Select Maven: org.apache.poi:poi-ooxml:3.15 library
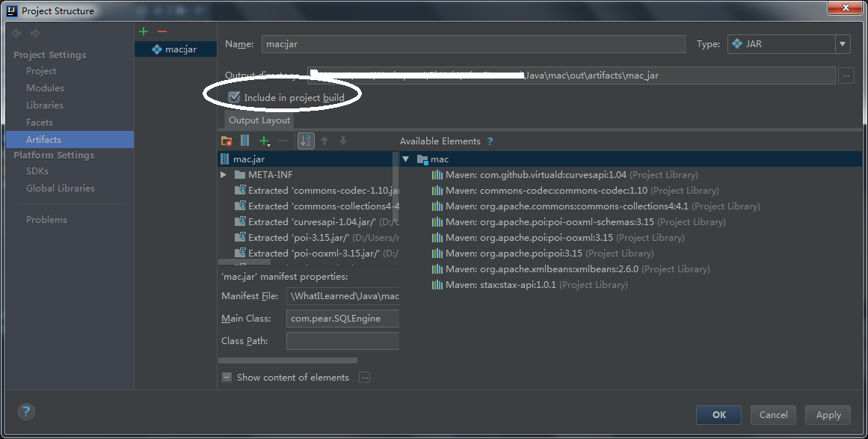The height and width of the screenshot is (439, 868). point(558,238)
